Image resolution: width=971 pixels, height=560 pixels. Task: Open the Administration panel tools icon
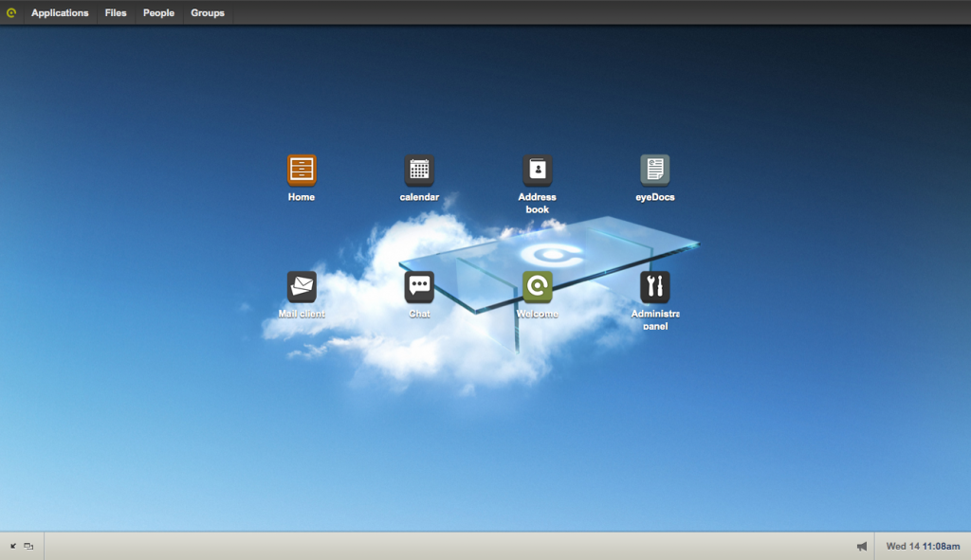tap(654, 287)
